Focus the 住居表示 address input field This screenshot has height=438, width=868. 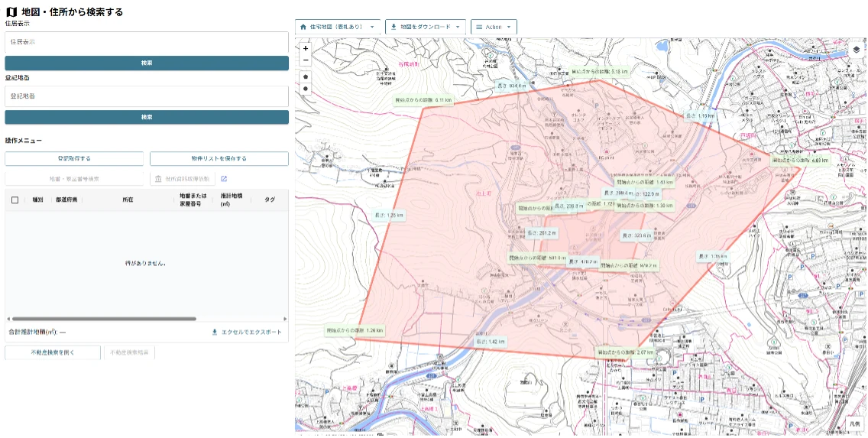pos(147,42)
